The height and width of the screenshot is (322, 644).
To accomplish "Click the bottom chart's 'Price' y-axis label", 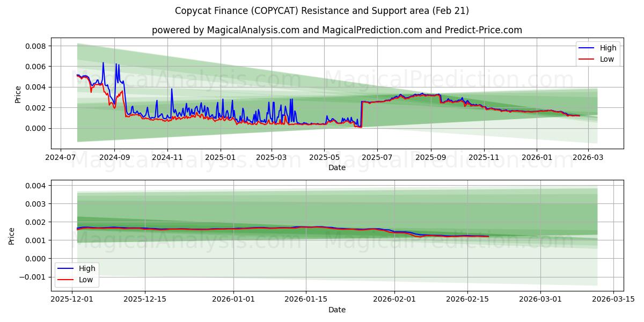I will point(12,236).
